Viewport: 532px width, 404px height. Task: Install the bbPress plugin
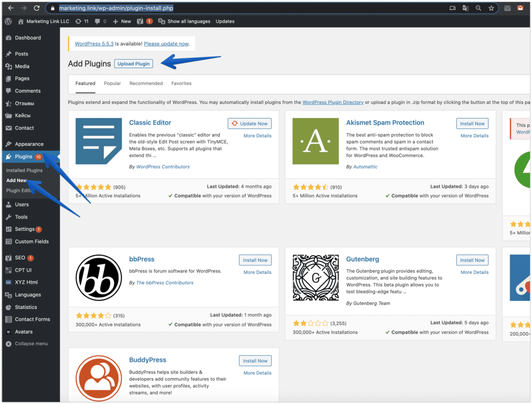point(255,260)
